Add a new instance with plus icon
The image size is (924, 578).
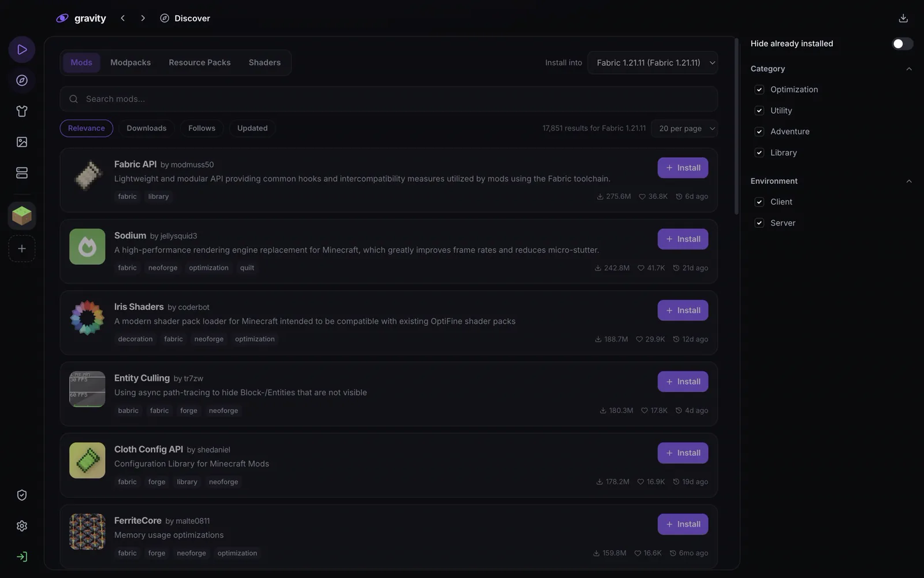point(22,249)
